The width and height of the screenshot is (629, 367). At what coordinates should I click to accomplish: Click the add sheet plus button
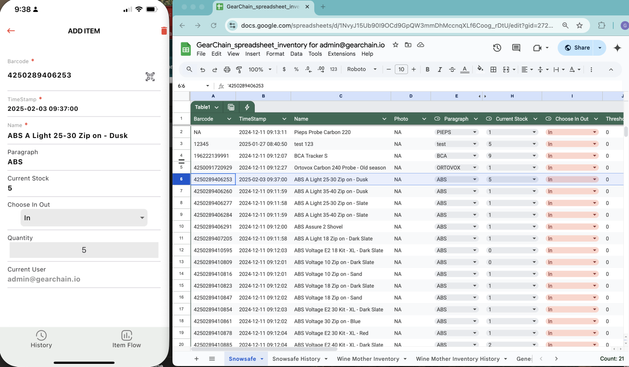click(x=196, y=359)
